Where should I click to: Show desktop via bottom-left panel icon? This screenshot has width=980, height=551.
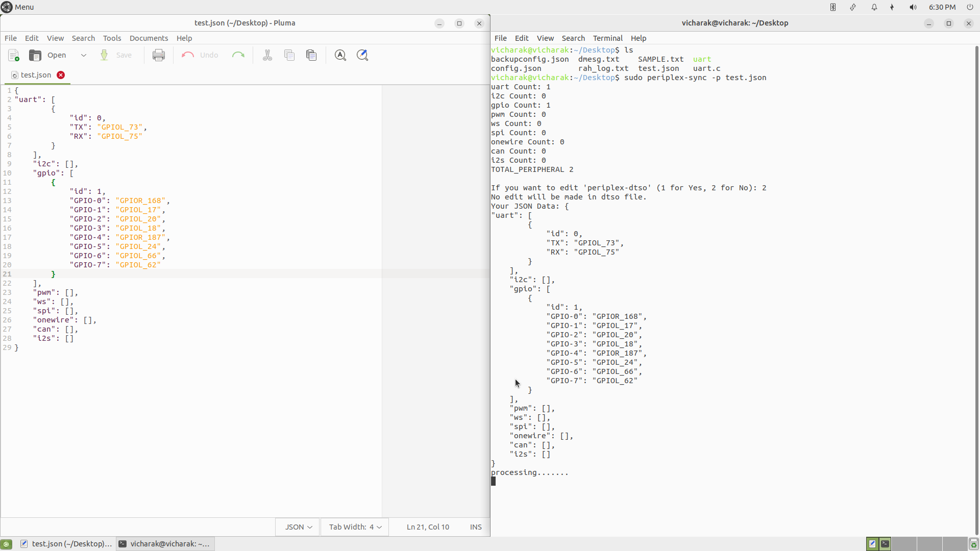pos(6,544)
